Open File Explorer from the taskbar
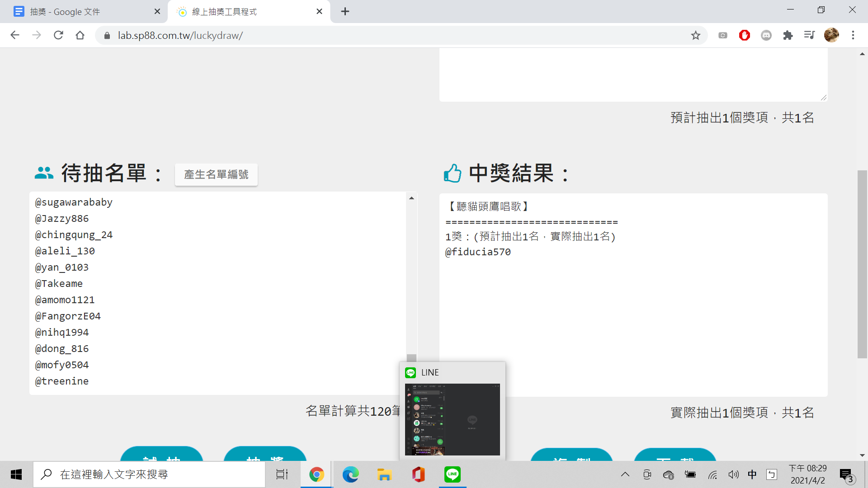Viewport: 868px width, 488px height. pyautogui.click(x=384, y=474)
